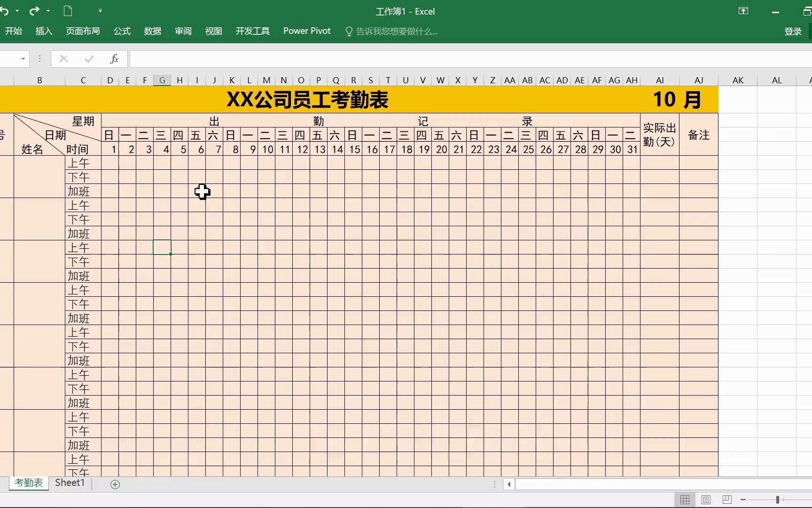The image size is (812, 508).
Task: Click the 出 heading in the attendance title row
Action: pos(214,121)
